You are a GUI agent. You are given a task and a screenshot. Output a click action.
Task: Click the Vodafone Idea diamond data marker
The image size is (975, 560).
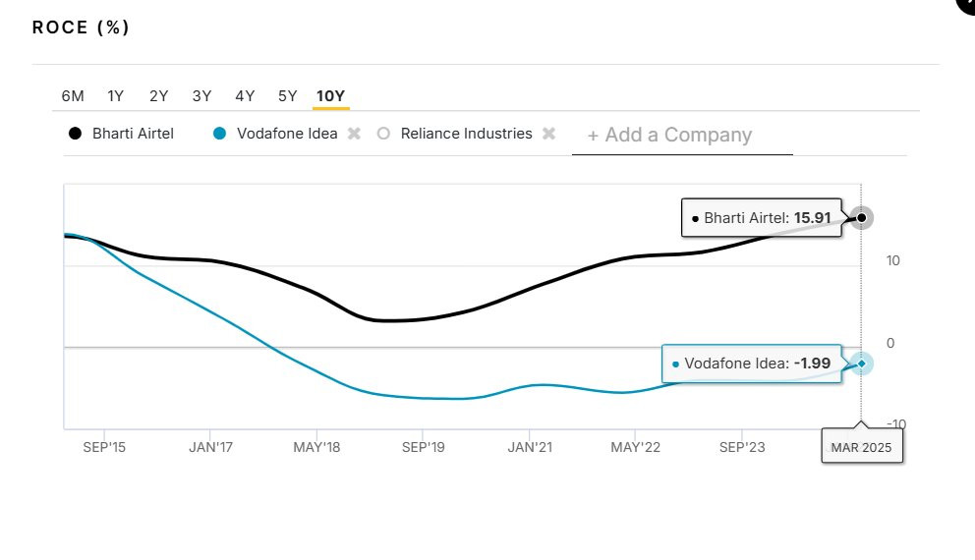click(x=861, y=363)
